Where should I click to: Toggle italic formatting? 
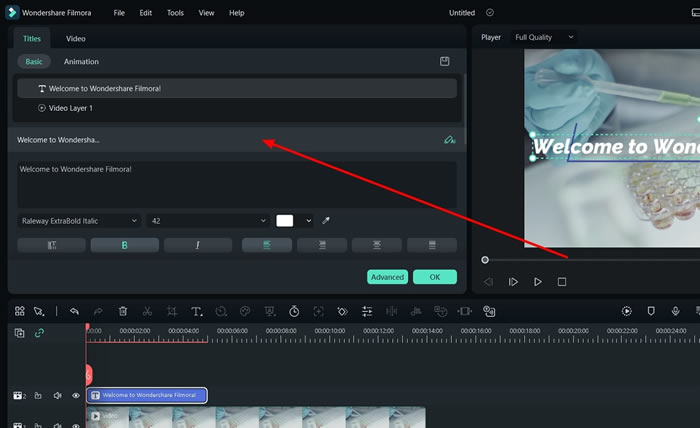198,245
